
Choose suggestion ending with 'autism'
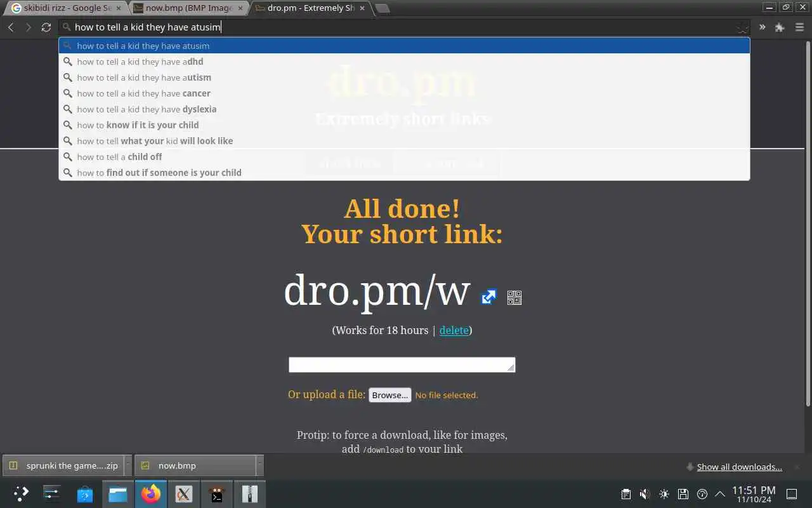coord(404,77)
